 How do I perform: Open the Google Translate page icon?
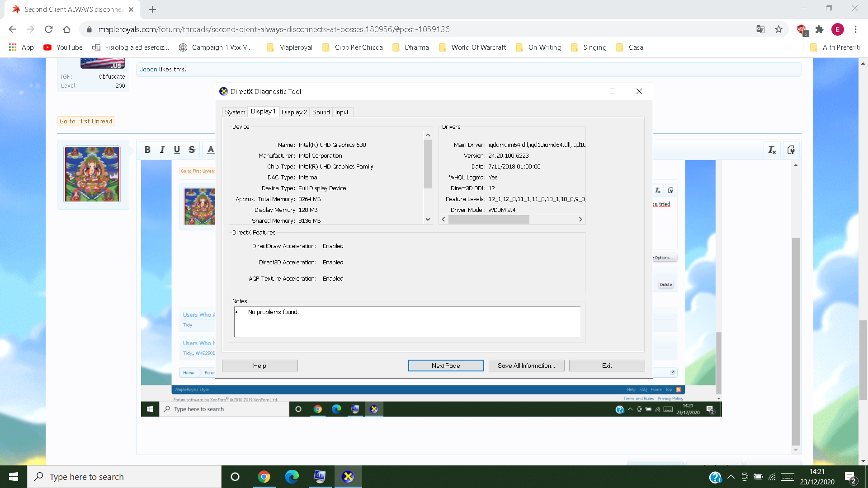coord(760,29)
